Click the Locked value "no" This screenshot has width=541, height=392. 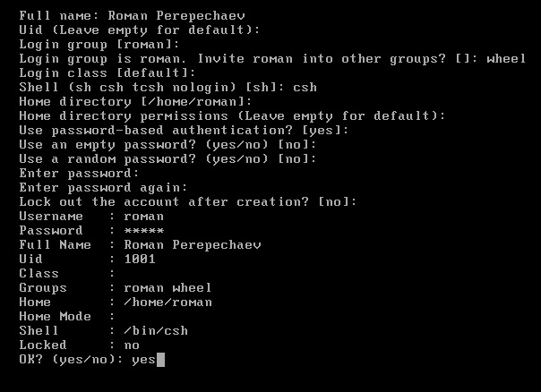pyautogui.click(x=132, y=345)
